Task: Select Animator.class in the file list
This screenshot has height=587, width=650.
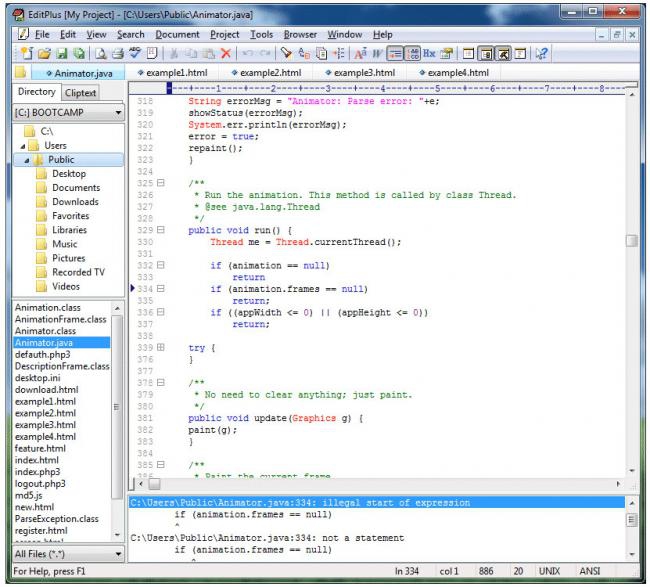Action: pos(45,331)
